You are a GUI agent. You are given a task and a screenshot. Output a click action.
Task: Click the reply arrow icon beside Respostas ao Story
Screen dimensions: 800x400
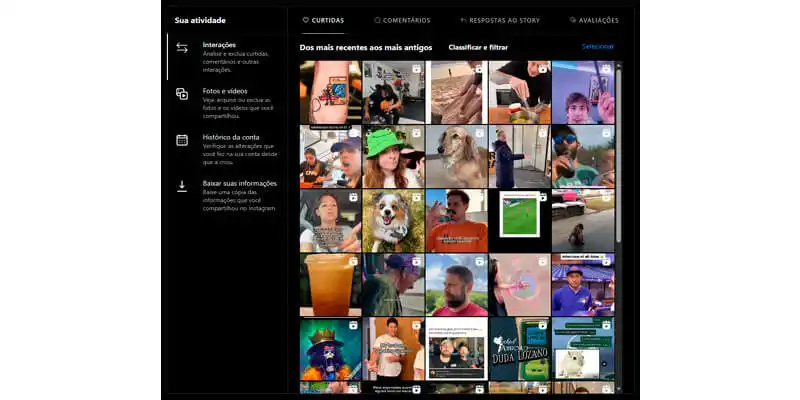pos(464,20)
